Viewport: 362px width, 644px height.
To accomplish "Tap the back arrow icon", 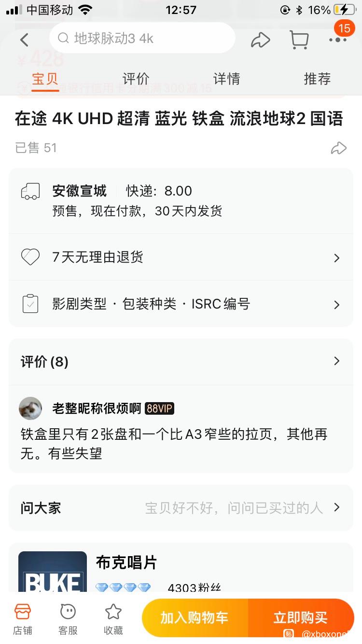I will [x=25, y=40].
